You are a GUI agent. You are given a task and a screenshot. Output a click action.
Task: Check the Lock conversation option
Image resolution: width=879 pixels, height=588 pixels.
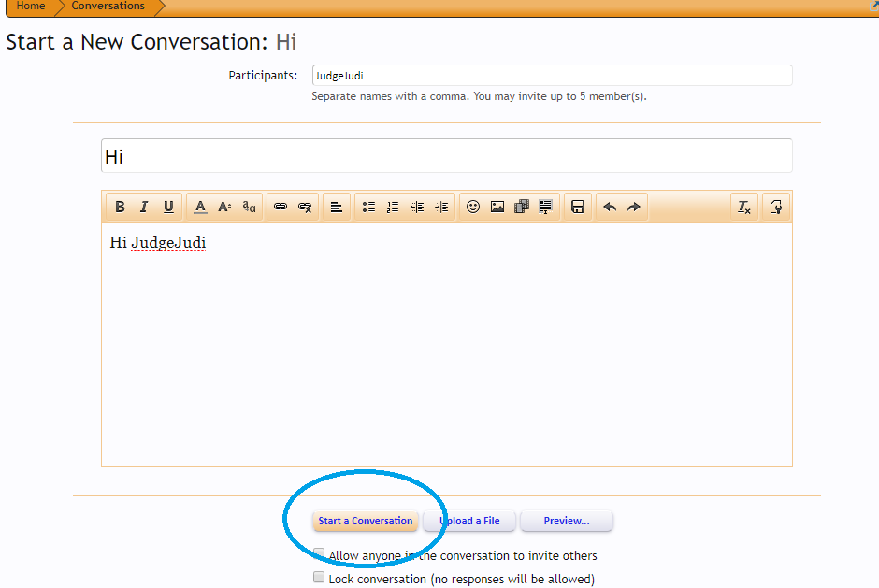click(319, 578)
